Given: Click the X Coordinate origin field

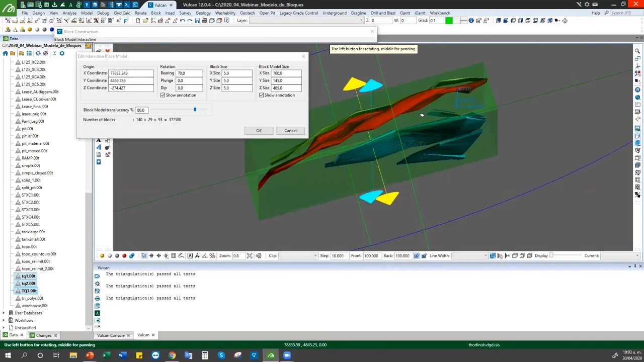Looking at the screenshot, I should (x=131, y=73).
